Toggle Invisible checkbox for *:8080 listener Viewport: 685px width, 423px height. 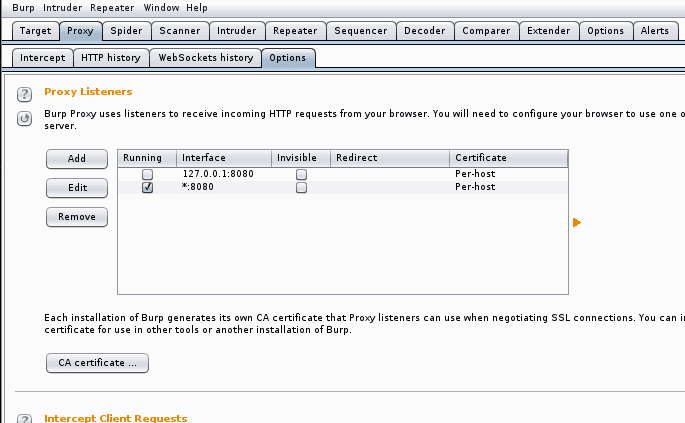pyautogui.click(x=301, y=187)
